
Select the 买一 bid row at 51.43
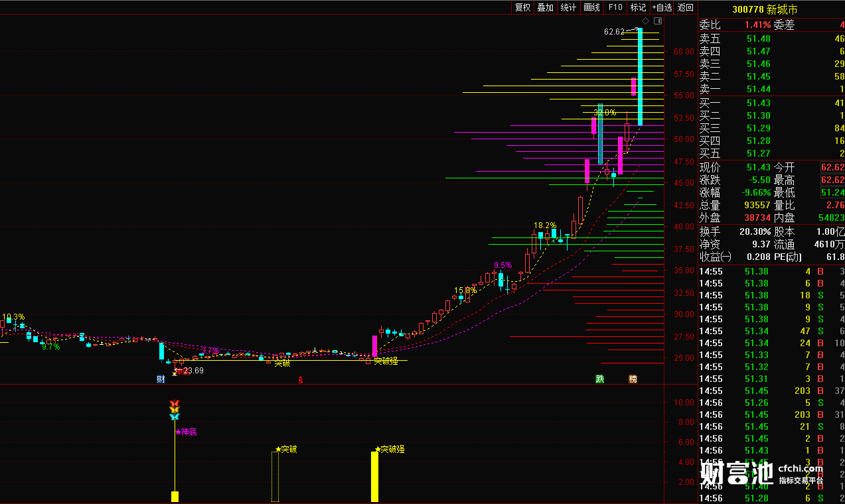click(x=771, y=103)
